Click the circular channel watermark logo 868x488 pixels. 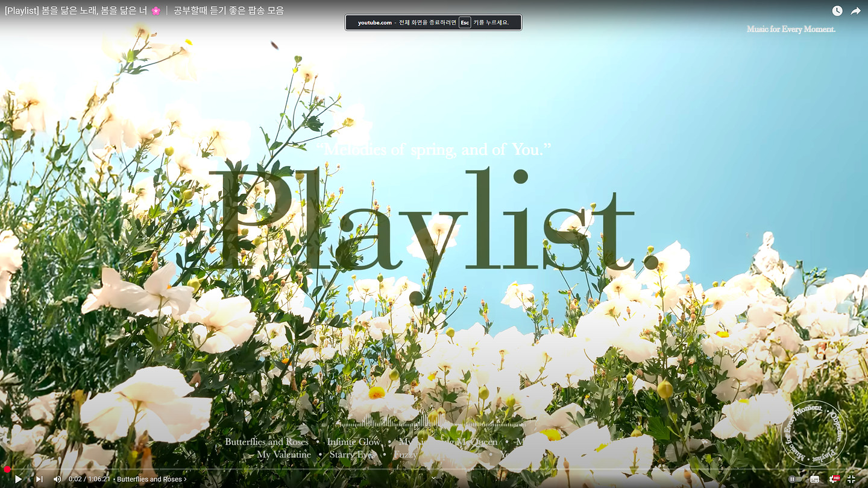[813, 433]
